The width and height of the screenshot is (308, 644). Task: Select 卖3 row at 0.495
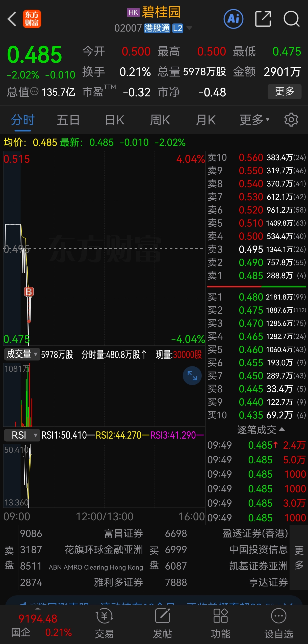click(x=256, y=249)
